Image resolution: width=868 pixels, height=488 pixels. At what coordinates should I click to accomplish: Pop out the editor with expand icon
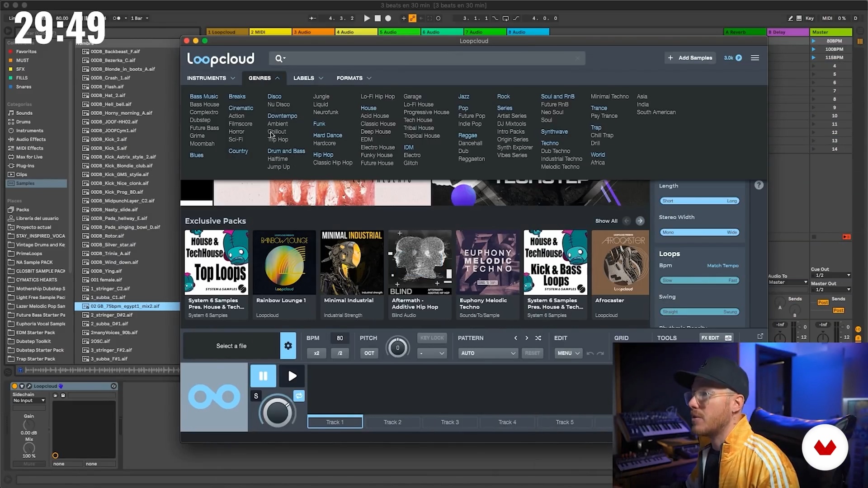click(x=760, y=336)
